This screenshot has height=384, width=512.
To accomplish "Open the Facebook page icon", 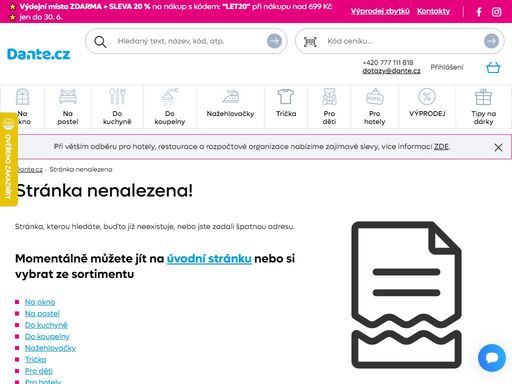I will pos(479,12).
